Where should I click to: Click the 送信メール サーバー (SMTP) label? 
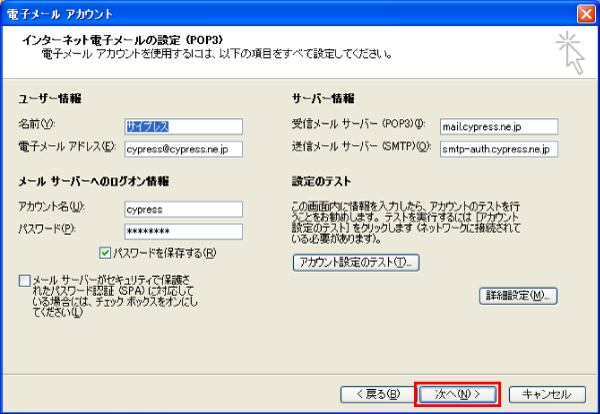362,146
